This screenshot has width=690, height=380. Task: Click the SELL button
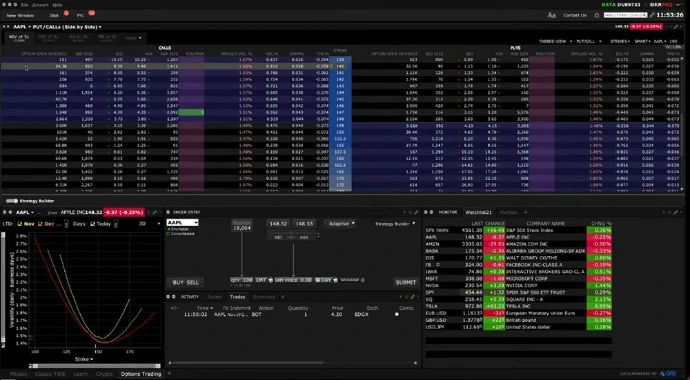193,282
